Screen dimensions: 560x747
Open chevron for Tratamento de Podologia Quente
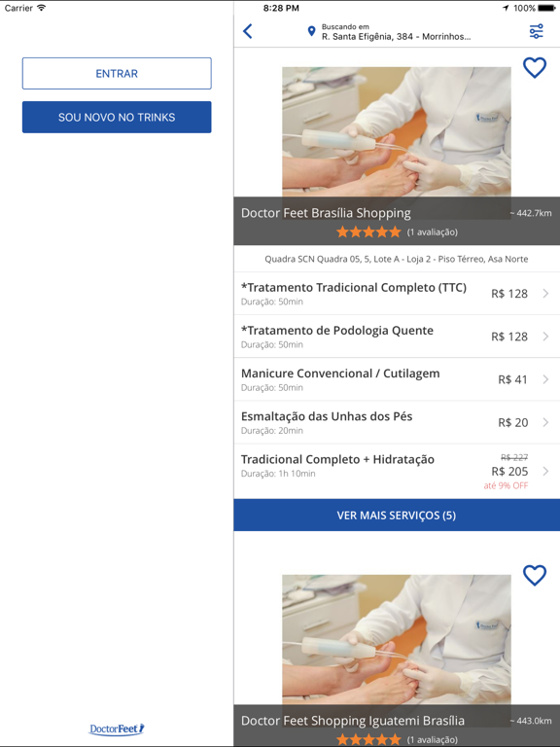545,337
